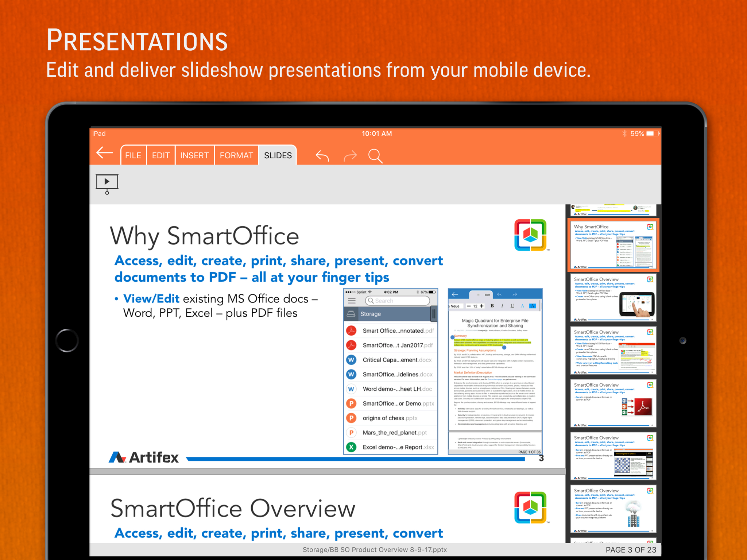The width and height of the screenshot is (747, 560).
Task: Redo the last undone action
Action: [x=350, y=156]
